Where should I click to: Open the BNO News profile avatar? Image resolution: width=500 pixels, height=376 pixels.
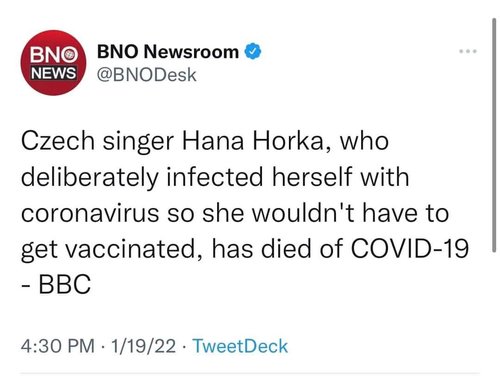point(53,63)
